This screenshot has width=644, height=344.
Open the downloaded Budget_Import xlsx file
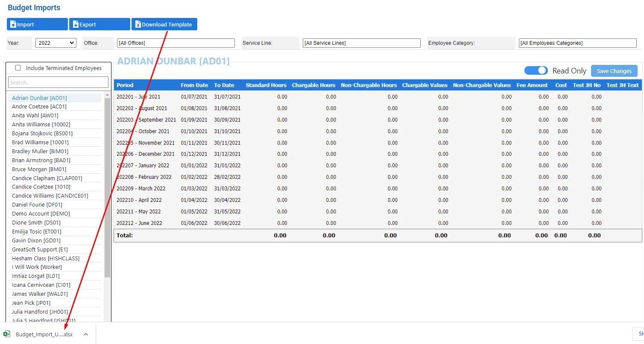pyautogui.click(x=44, y=334)
